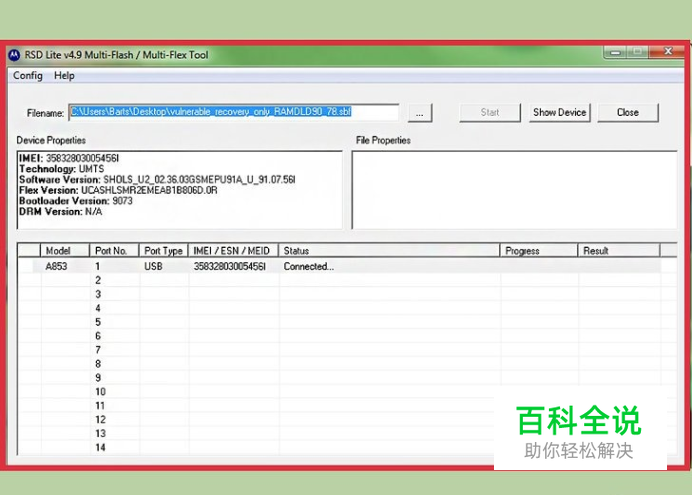Click the IMEI / ESN / MEID column header
Screen dimensions: 692x495
tap(233, 251)
